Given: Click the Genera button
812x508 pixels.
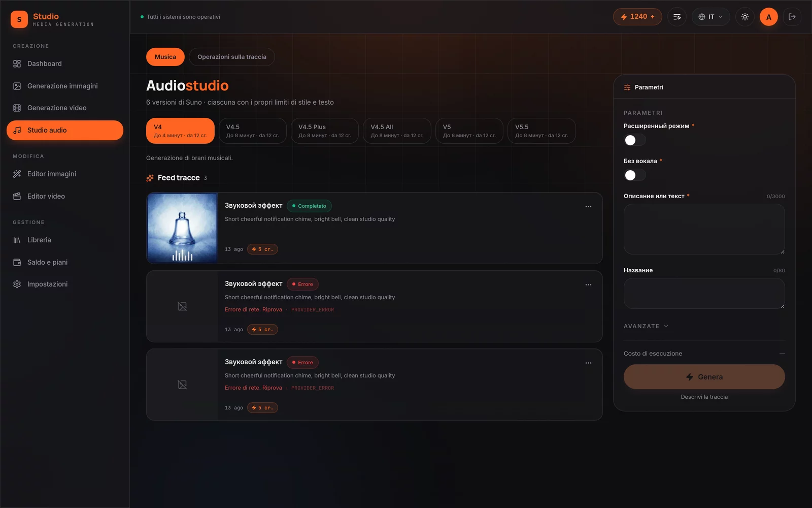Looking at the screenshot, I should (704, 377).
